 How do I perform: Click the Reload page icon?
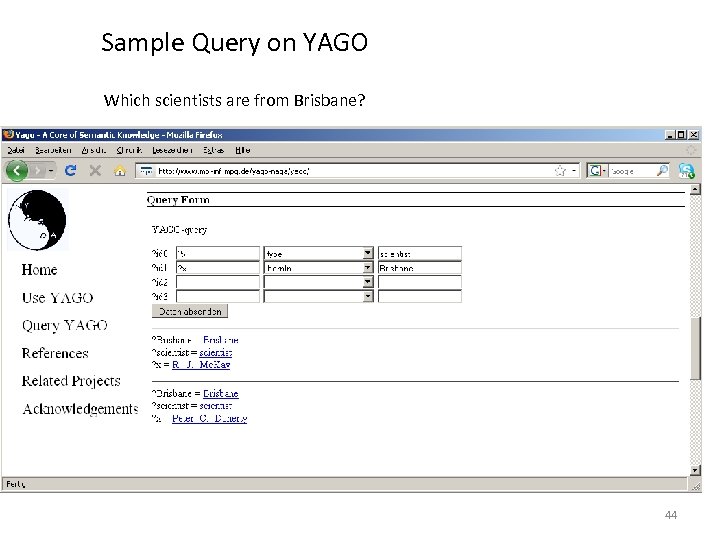point(71,171)
